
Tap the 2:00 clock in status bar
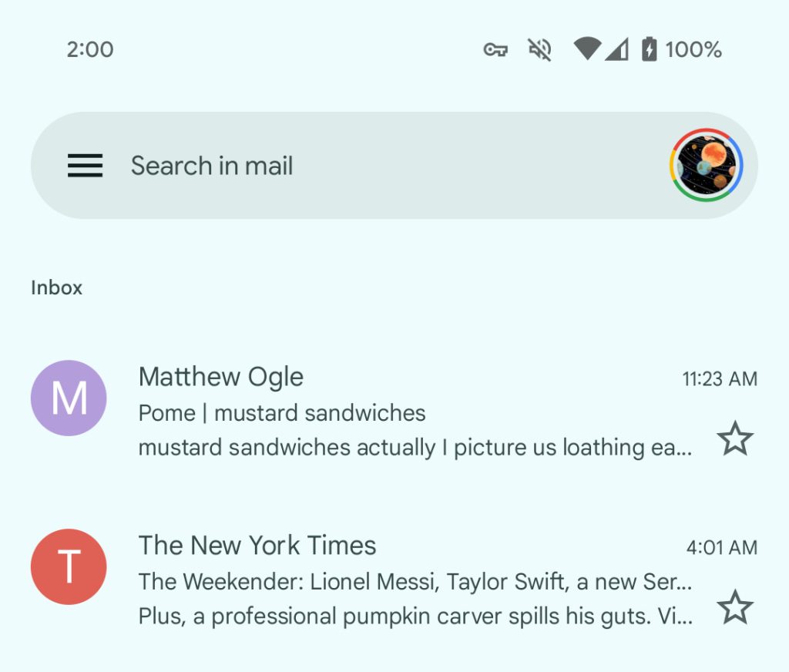90,50
